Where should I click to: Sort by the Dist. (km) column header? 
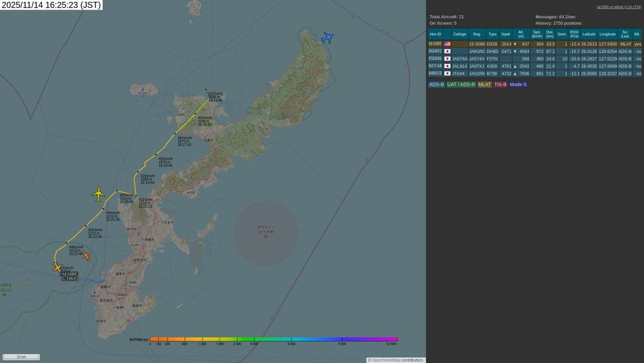549,34
